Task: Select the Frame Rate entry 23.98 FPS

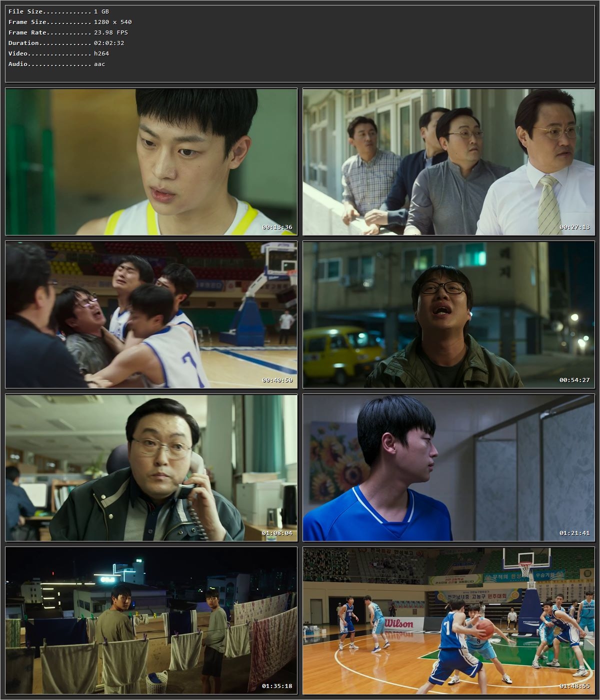Action: click(x=110, y=32)
